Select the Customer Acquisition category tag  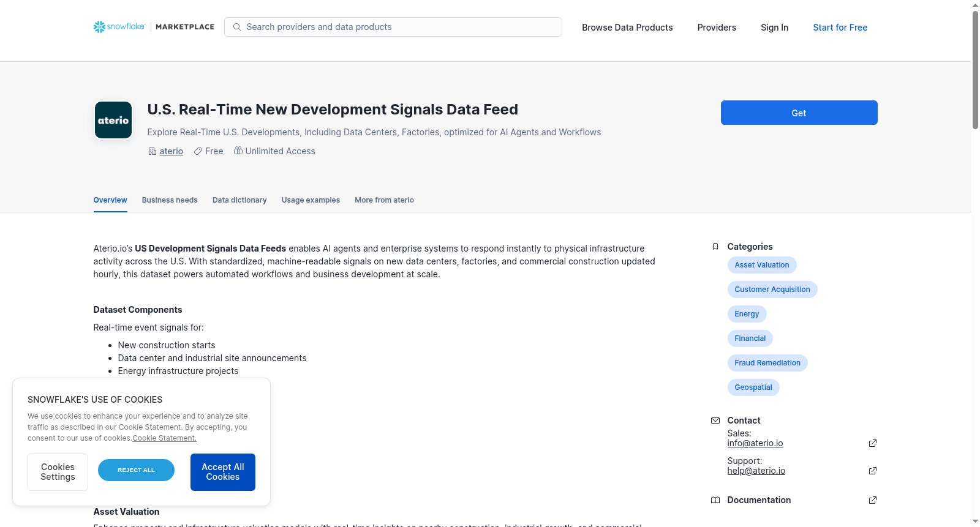click(x=772, y=290)
